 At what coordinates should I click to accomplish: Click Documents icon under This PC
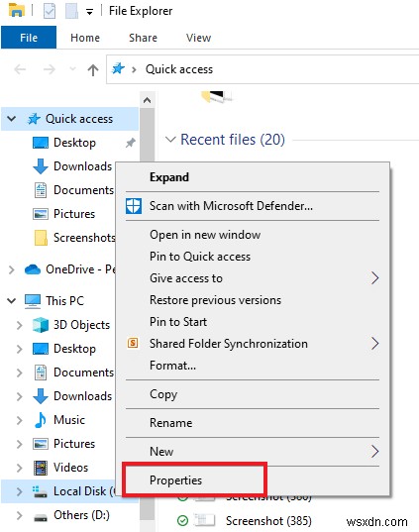coord(41,372)
